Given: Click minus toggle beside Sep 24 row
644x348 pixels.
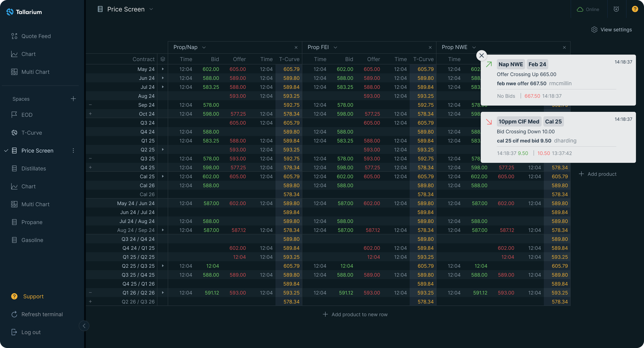Looking at the screenshot, I should pyautogui.click(x=90, y=105).
